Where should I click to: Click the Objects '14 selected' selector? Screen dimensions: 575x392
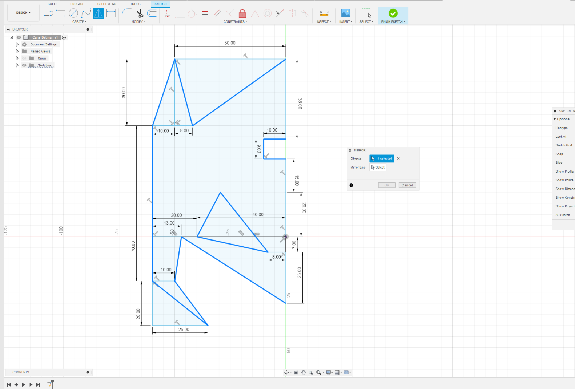click(382, 159)
